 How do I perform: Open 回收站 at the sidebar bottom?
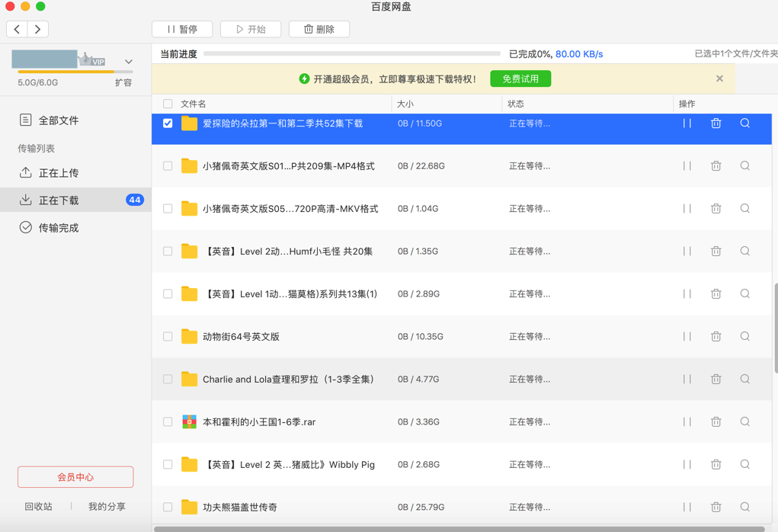coord(38,507)
